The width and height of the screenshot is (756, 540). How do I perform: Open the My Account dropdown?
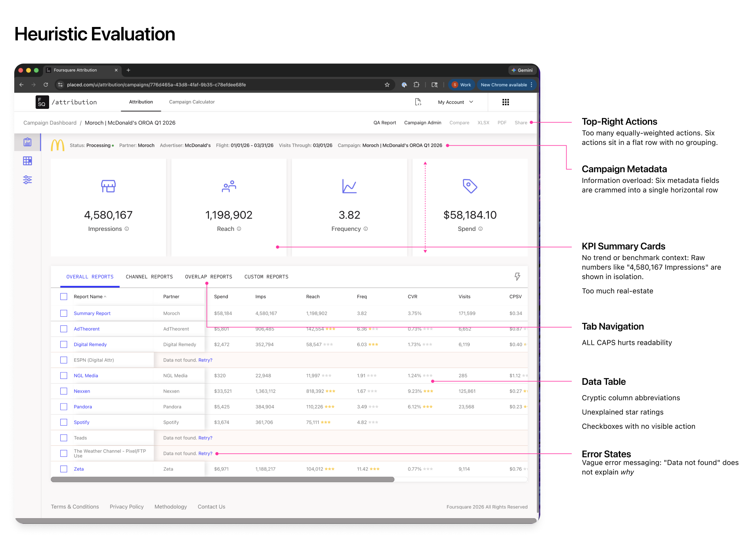(455, 102)
